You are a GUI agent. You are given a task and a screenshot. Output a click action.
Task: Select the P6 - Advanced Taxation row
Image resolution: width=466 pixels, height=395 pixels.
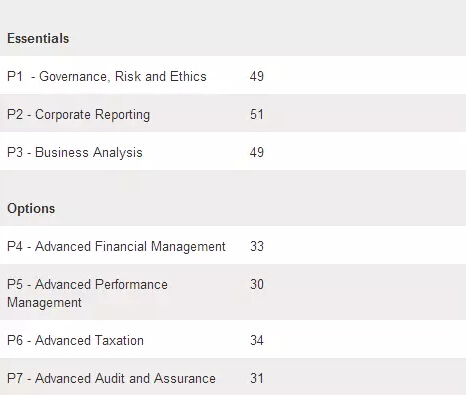[233, 339]
